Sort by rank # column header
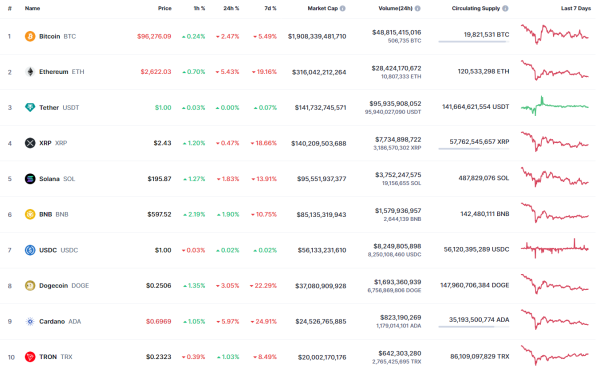Viewport: 600px width, 371px height. pyautogui.click(x=10, y=8)
